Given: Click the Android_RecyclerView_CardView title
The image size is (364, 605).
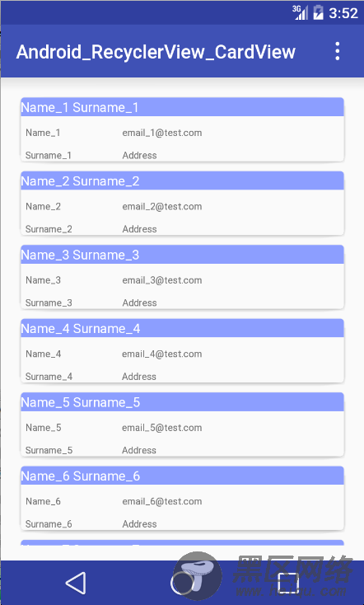Looking at the screenshot, I should pos(156,52).
